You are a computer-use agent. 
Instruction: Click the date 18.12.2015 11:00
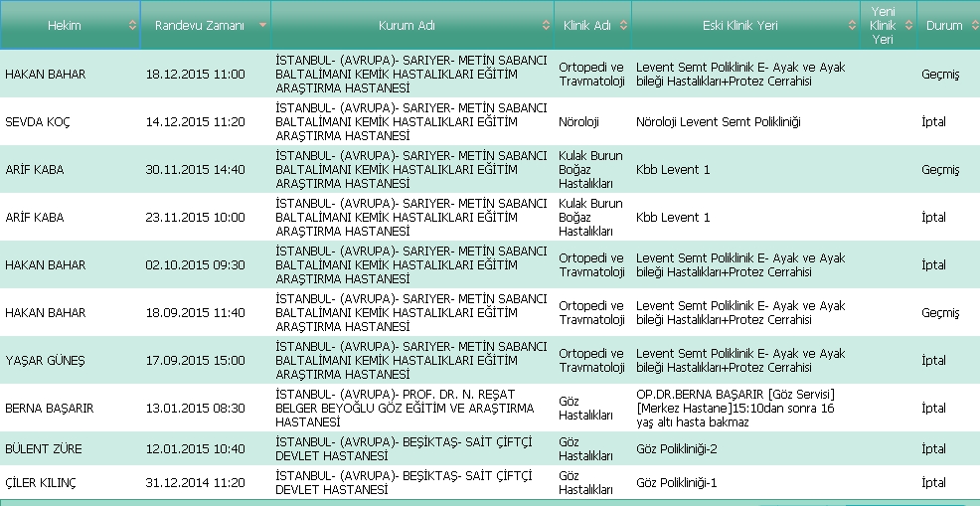pyautogui.click(x=196, y=74)
